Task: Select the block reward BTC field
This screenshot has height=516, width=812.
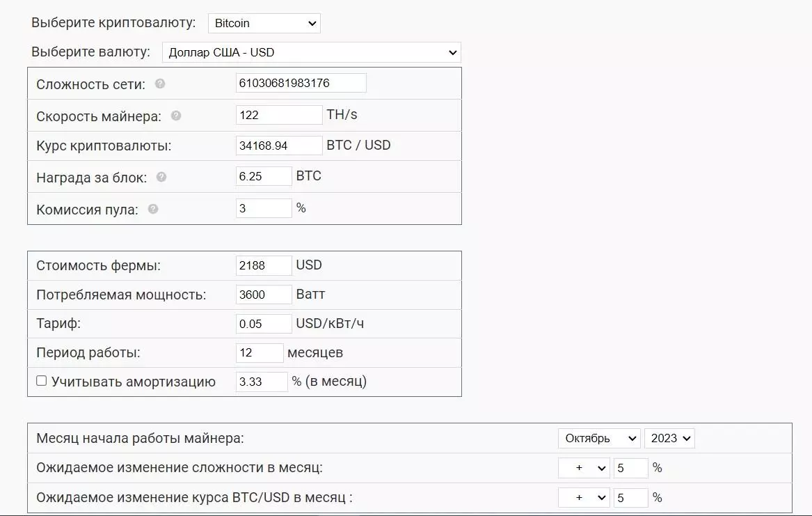Action: click(264, 176)
